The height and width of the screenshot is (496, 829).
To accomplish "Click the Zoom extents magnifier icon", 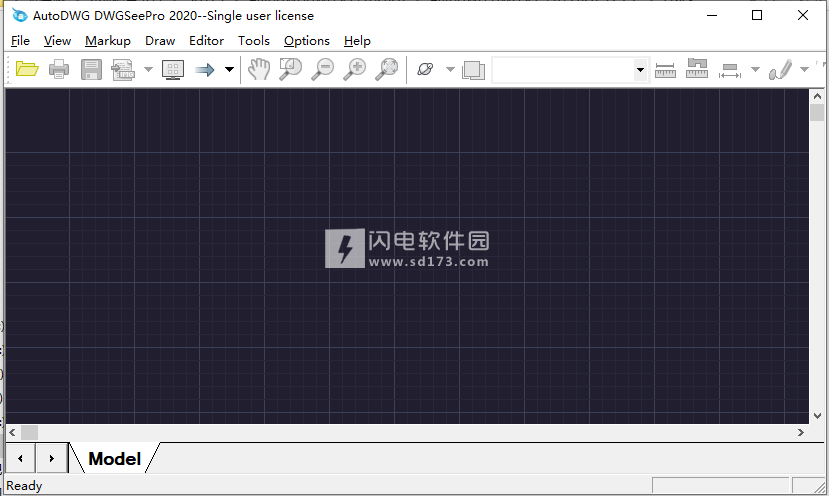I will (386, 69).
